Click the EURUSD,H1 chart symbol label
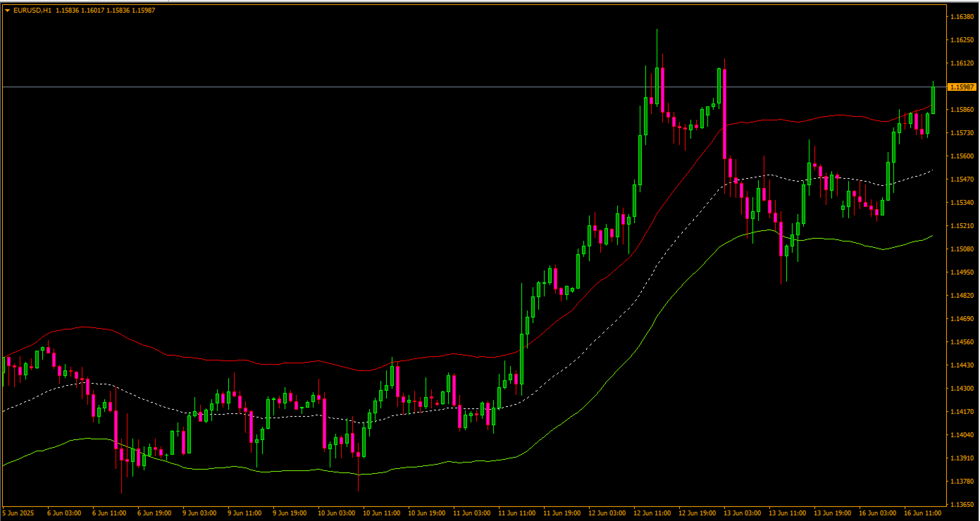The width and height of the screenshot is (980, 521). coord(32,10)
